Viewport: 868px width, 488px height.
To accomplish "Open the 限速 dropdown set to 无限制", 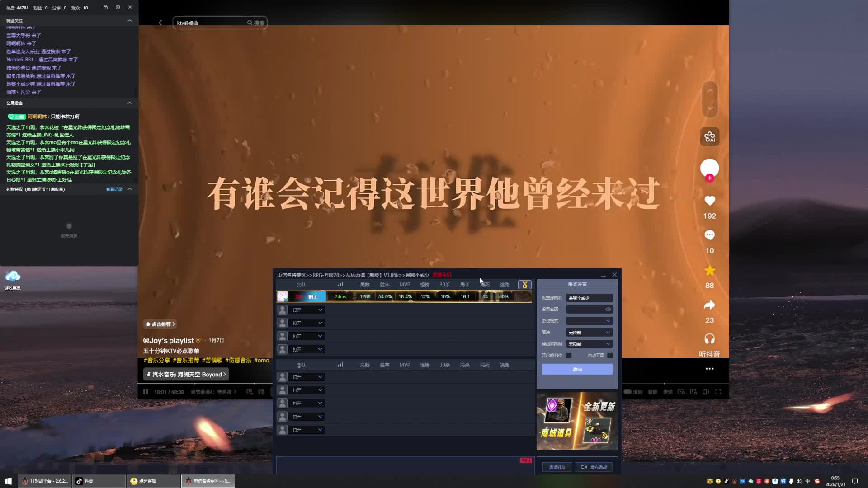I will pyautogui.click(x=589, y=333).
